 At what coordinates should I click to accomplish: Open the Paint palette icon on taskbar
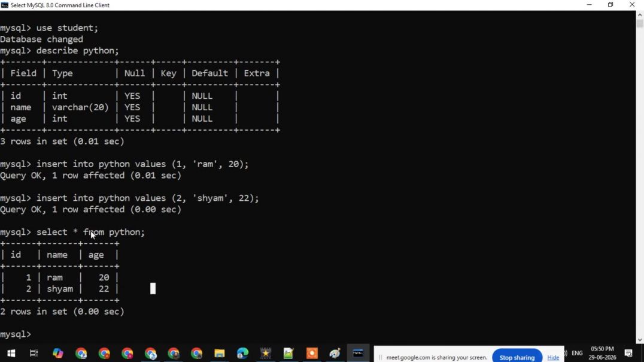[x=335, y=353]
